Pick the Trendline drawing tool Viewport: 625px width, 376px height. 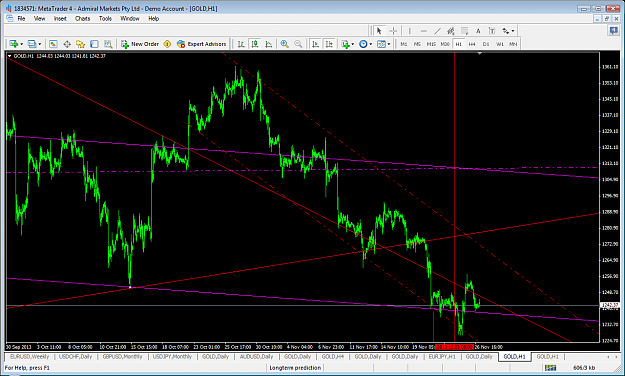click(x=437, y=31)
